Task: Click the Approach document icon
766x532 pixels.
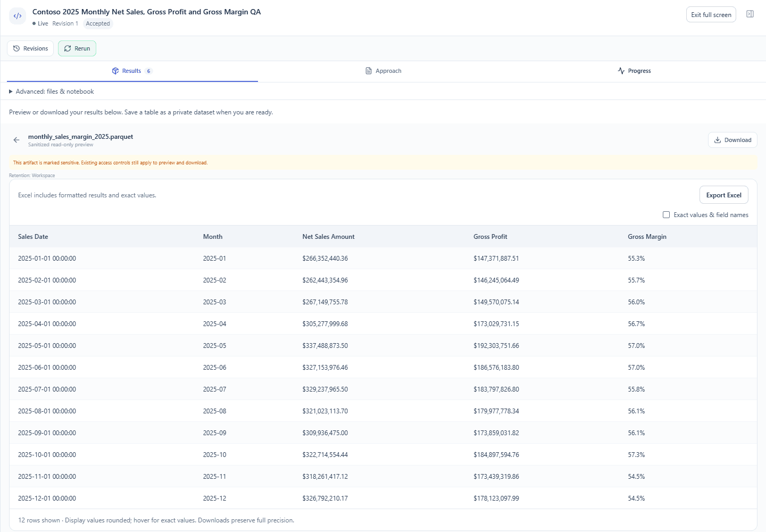Action: tap(369, 71)
